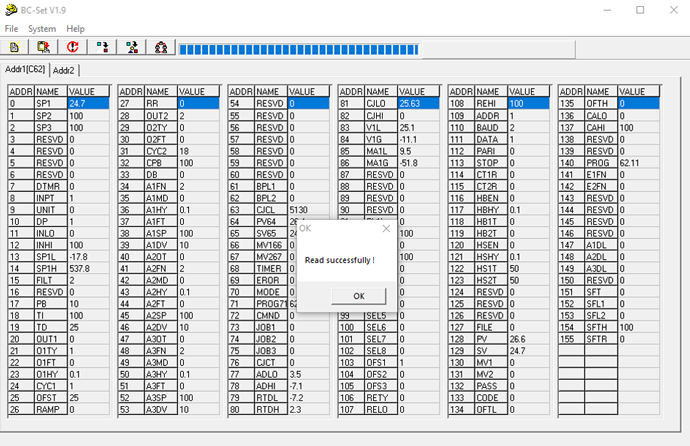
Task: Select the TIMER parameter name cell
Action: (271, 268)
